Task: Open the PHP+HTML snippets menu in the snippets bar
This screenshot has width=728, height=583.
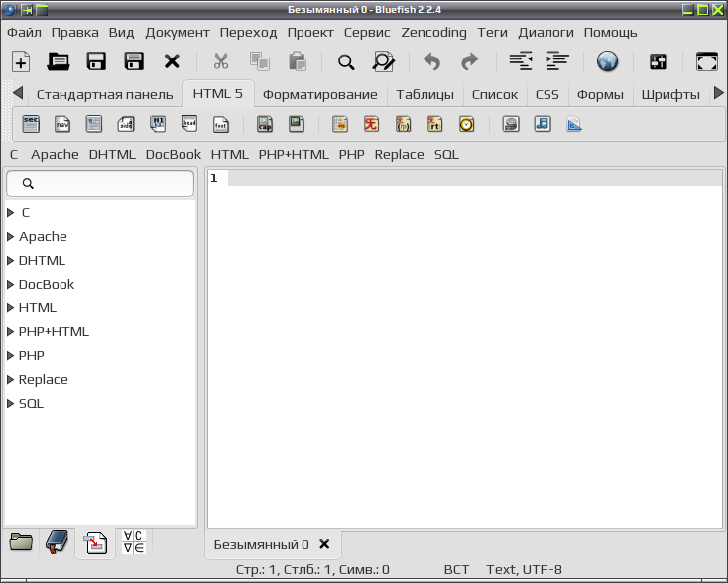Action: point(294,154)
